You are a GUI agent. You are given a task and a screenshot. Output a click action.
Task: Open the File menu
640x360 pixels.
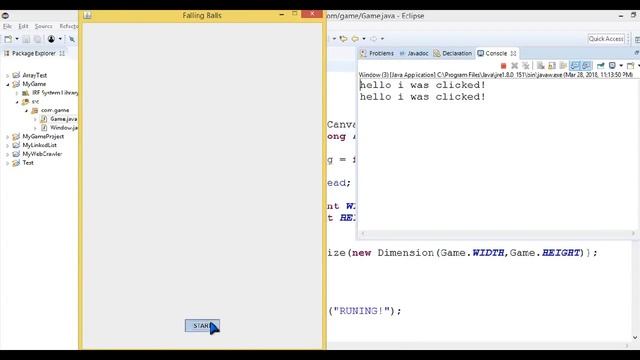click(x=7, y=26)
